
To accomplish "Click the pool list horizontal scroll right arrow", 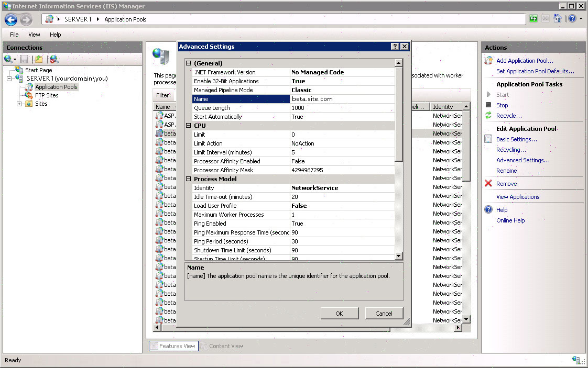I will (x=458, y=328).
